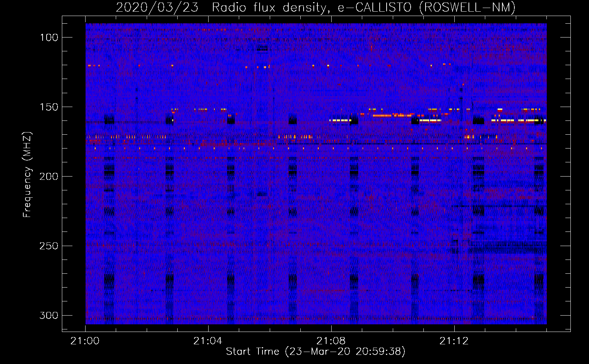Click the 'Start Time (23-Mar-20 20:59:38)' axis label
Image resolution: width=589 pixels, height=364 pixels.
316,352
